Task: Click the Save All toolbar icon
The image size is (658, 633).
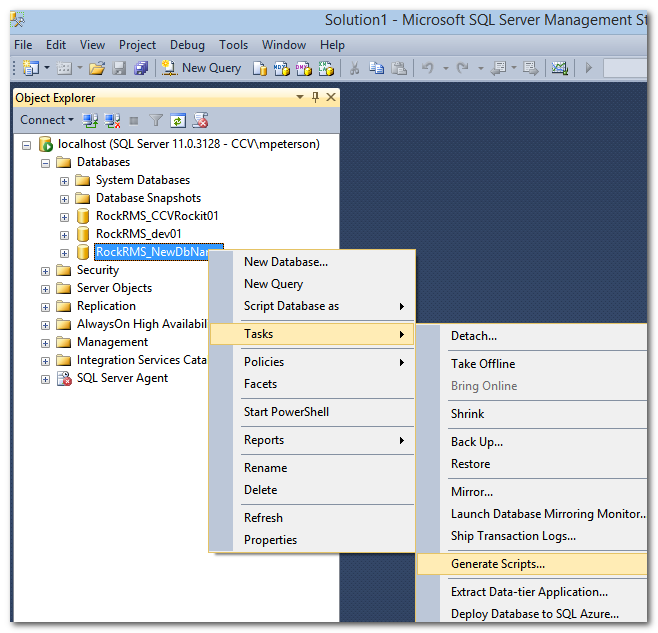Action: (141, 68)
